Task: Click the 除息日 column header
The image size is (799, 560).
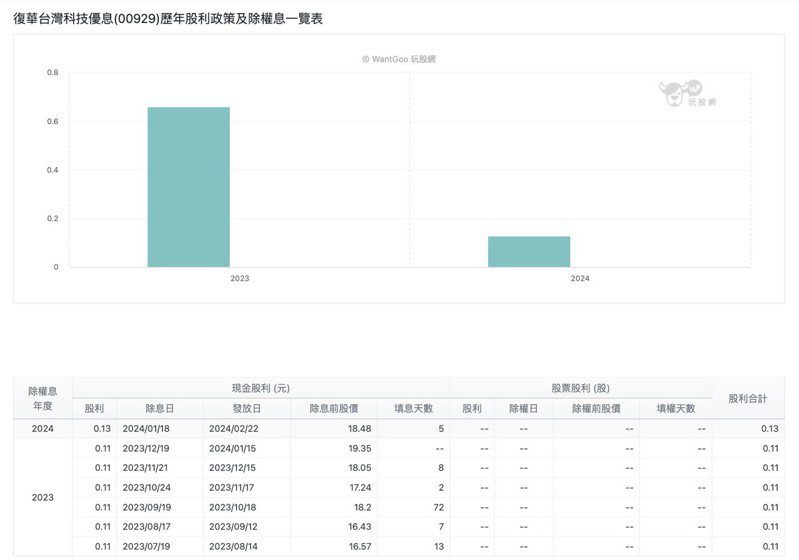Action: 159,409
